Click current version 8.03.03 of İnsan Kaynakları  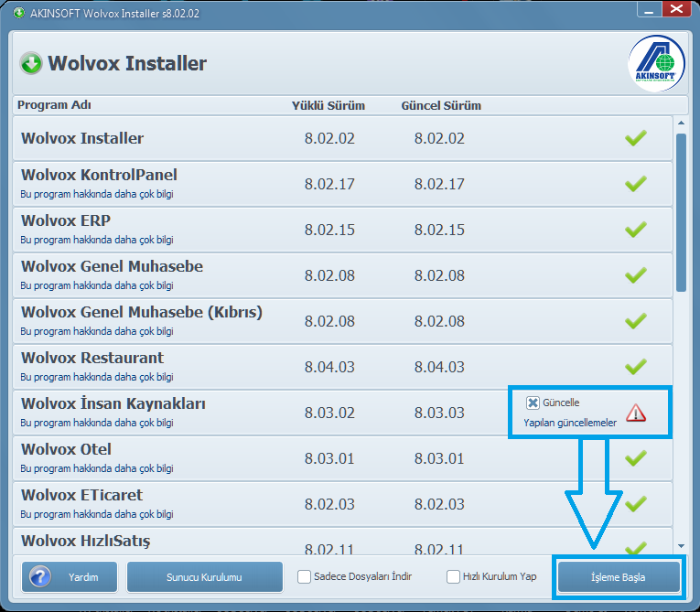[x=439, y=413]
